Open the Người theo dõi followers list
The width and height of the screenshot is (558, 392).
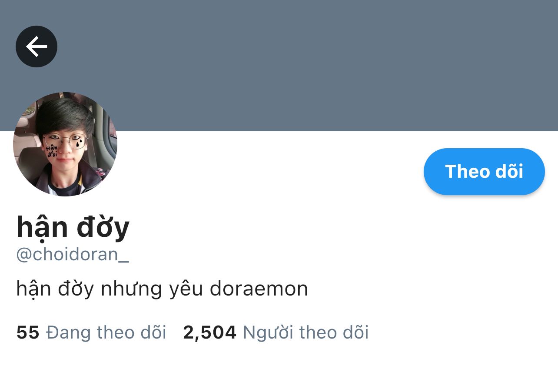[x=306, y=332]
